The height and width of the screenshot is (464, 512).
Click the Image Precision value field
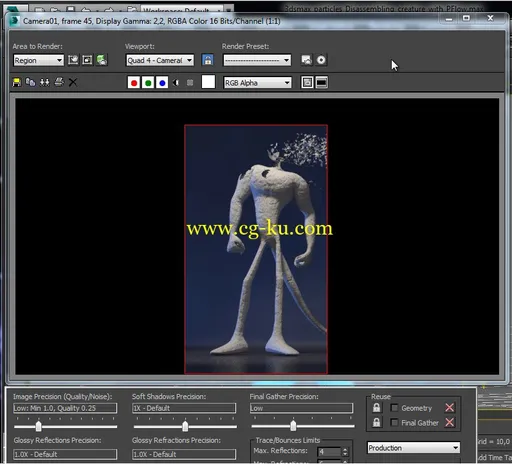pos(65,408)
